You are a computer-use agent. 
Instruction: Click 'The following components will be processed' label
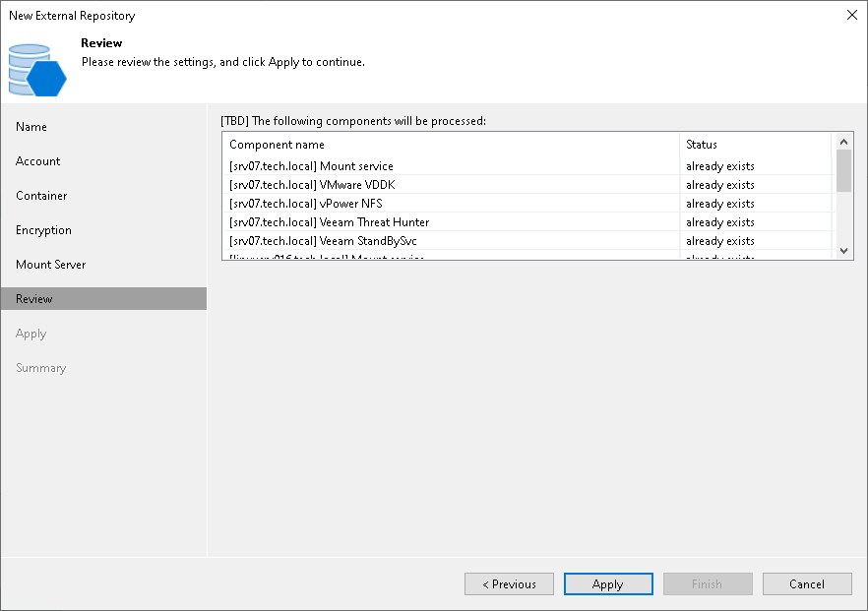click(353, 121)
